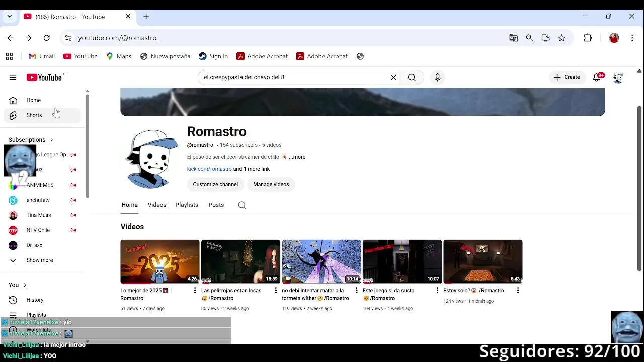Expand the You section chevron
This screenshot has height=362, width=644.
[25, 285]
